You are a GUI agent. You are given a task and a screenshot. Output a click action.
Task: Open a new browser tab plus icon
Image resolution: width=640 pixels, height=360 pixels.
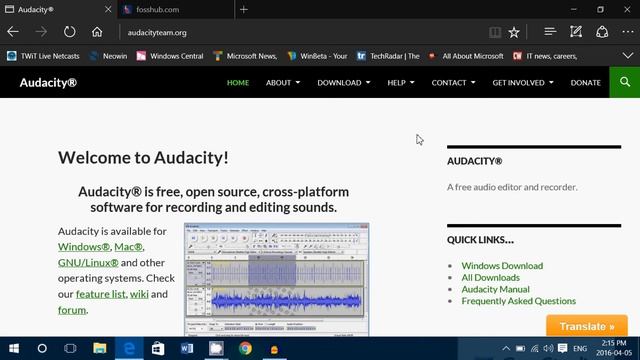[x=244, y=9]
